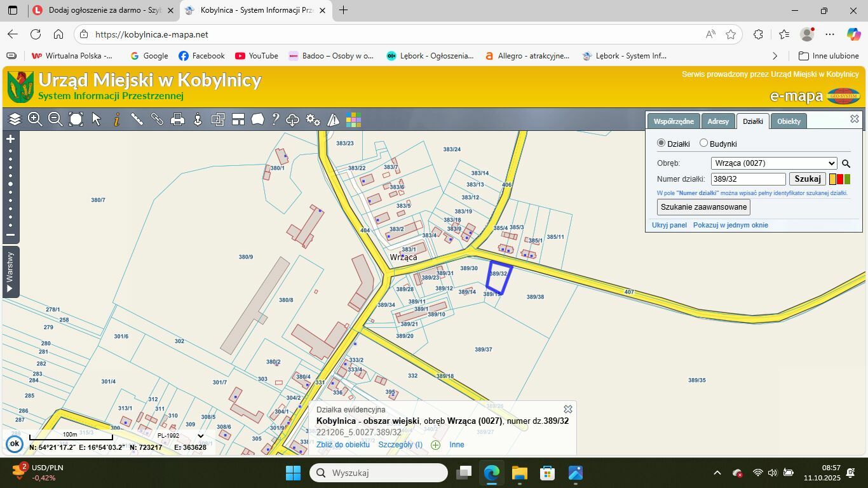Image resolution: width=868 pixels, height=488 pixels.
Task: Select the Budynki radio button
Action: click(703, 144)
